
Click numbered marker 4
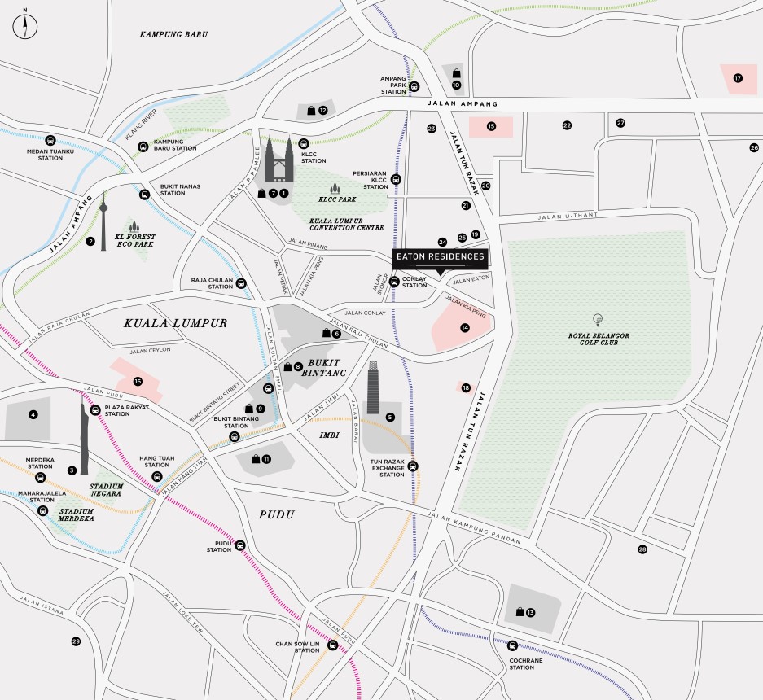pos(33,415)
